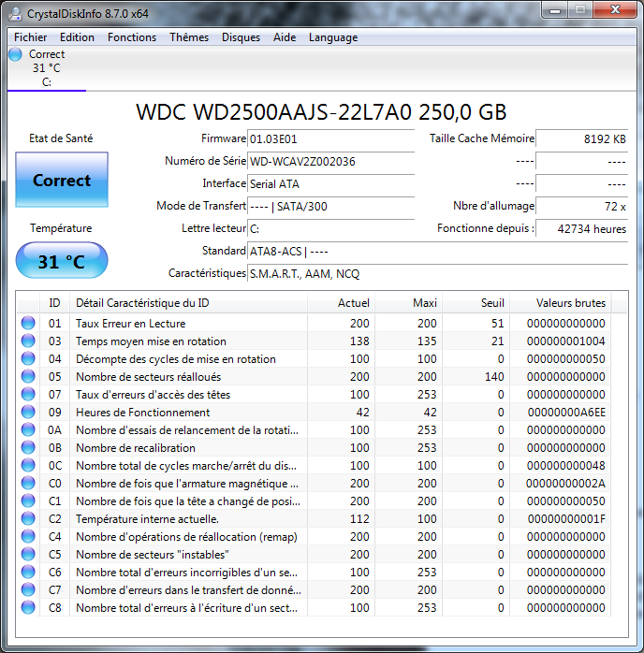Screen dimensions: 644x653
Task: Click status orb for Heures de Fonctionnement
Action: (x=28, y=413)
